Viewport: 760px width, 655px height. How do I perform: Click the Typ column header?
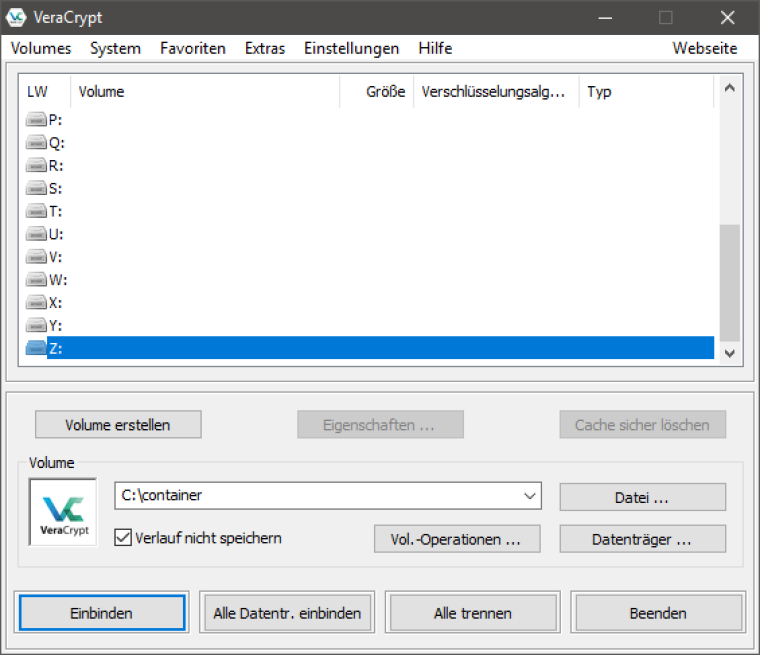647,91
